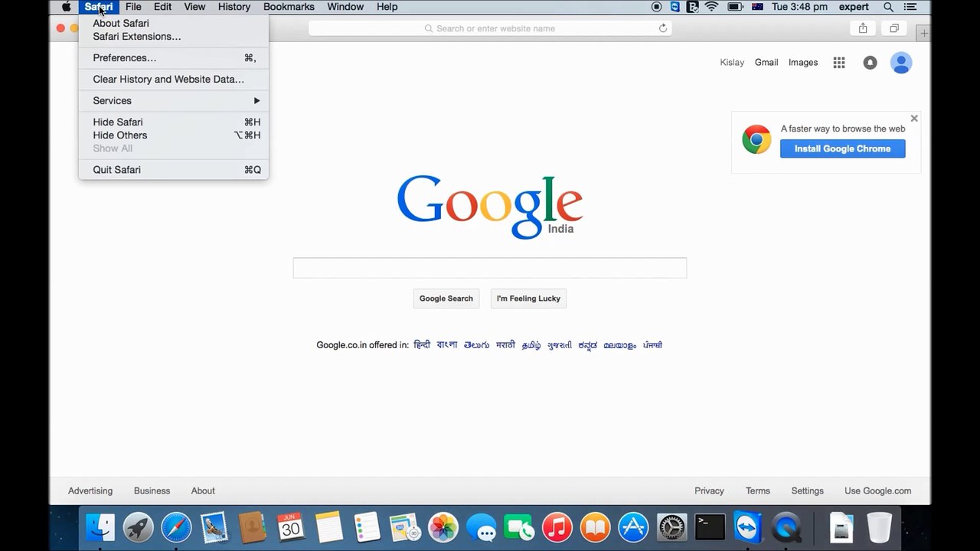Open the Google account avatar

pyautogui.click(x=901, y=63)
